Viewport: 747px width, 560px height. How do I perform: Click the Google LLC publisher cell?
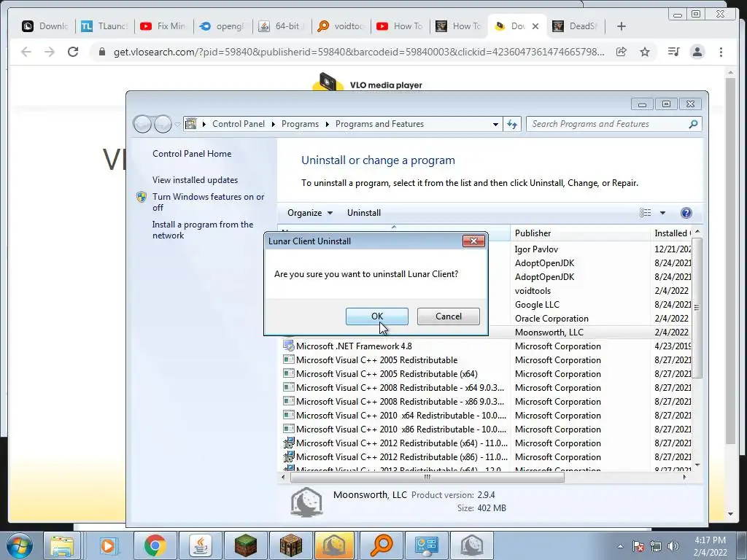tap(537, 305)
